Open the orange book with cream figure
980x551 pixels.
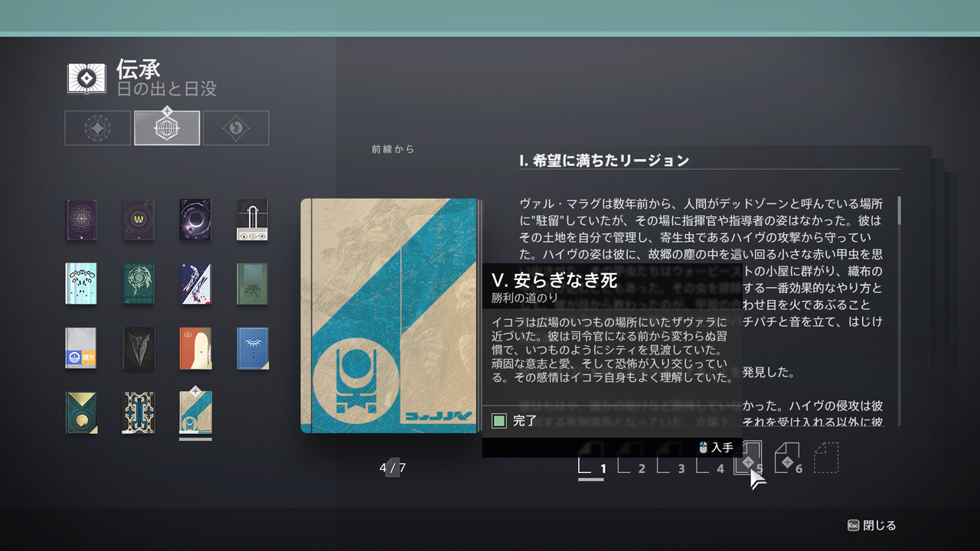tap(195, 348)
